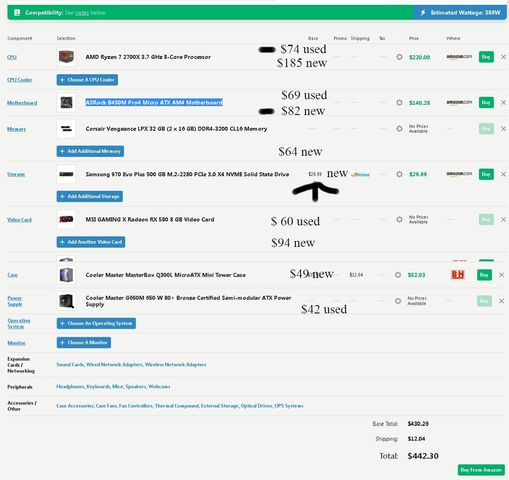This screenshot has height=480, width=509.
Task: Remove the MSI Radeon RX 580 video card
Action: [x=503, y=219]
